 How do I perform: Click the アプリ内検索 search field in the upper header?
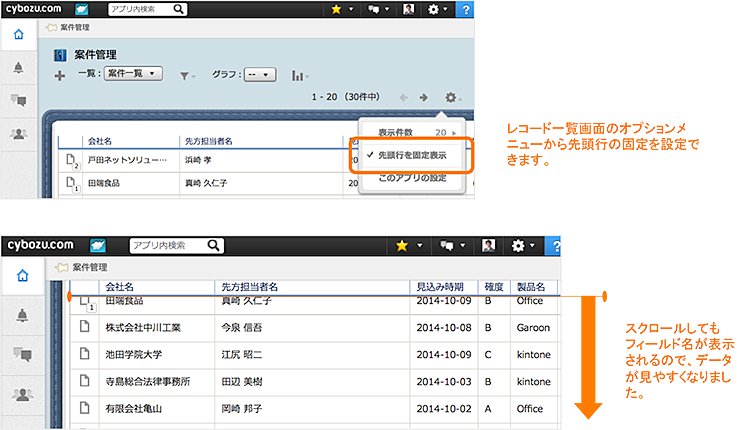(147, 9)
